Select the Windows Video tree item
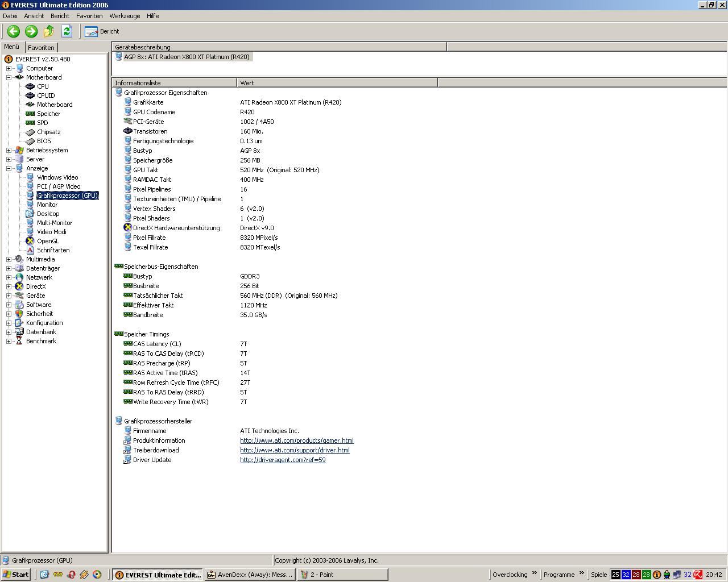The width and height of the screenshot is (728, 582). coord(57,177)
